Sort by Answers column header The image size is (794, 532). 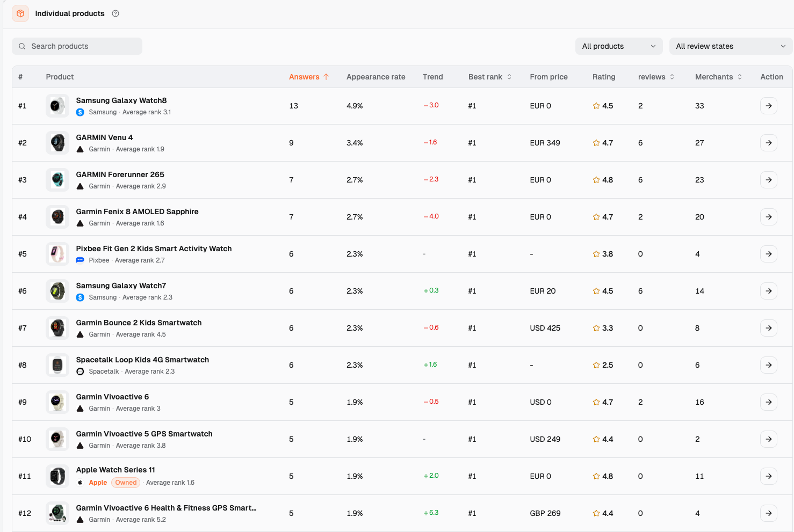click(x=309, y=77)
